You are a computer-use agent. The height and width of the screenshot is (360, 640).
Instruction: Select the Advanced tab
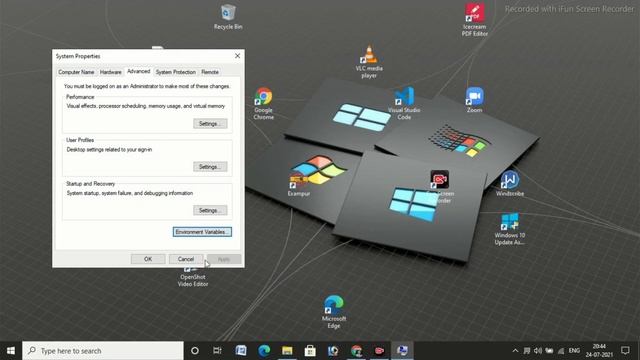(139, 71)
